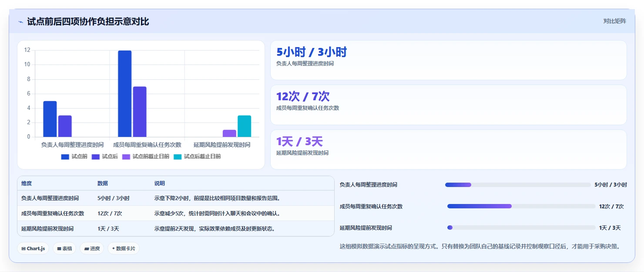Click progress row label 成员每周重复确认任务次数

click(x=371, y=207)
